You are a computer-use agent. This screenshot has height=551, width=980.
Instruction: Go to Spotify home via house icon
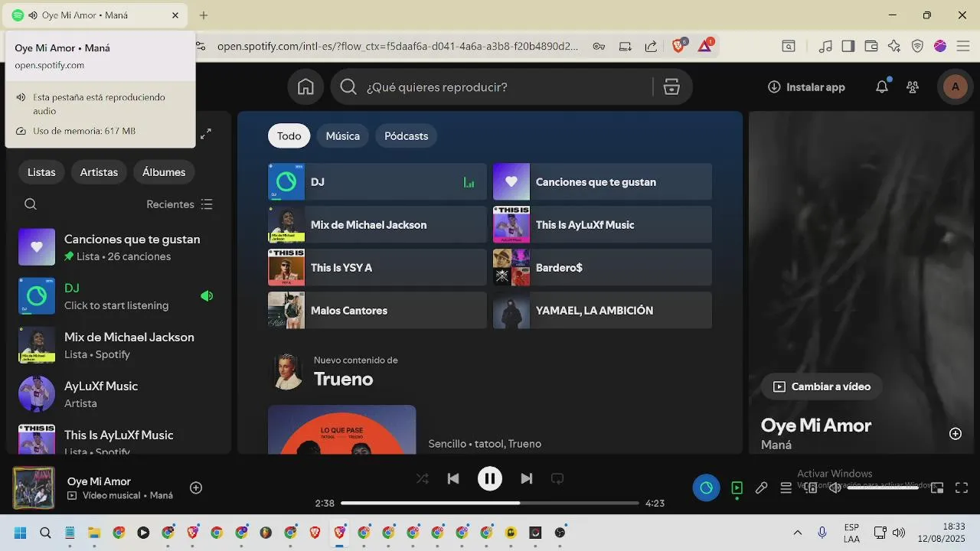coord(305,87)
